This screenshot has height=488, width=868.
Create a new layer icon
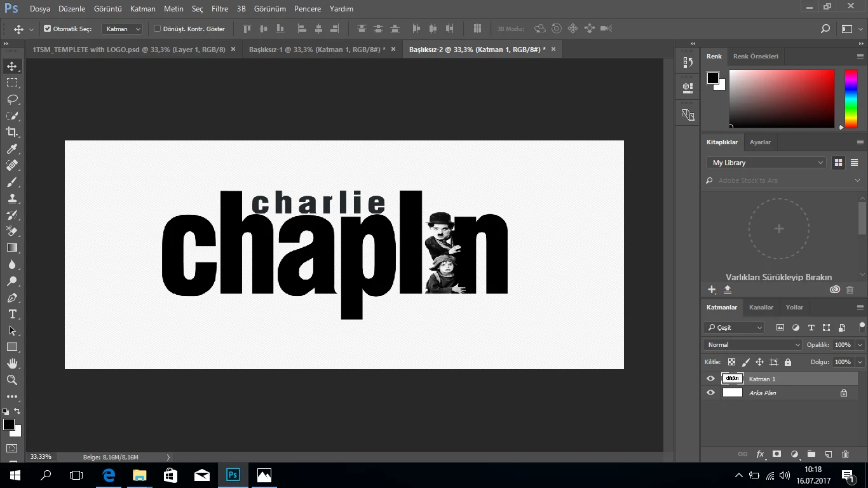(829, 454)
